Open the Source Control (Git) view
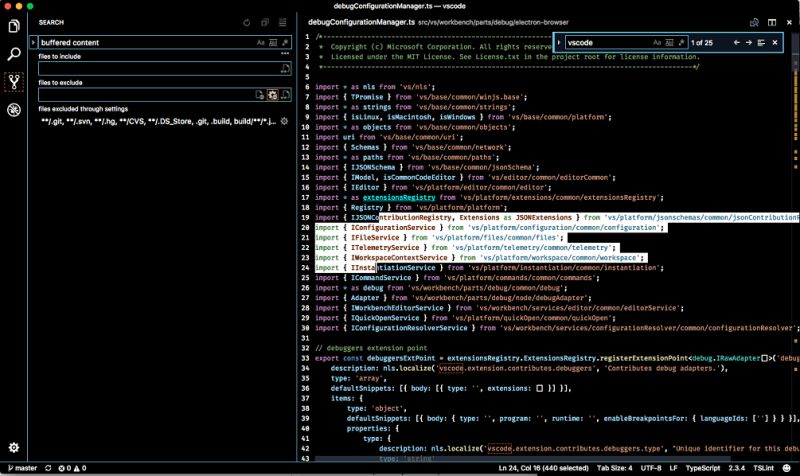 pos(14,82)
